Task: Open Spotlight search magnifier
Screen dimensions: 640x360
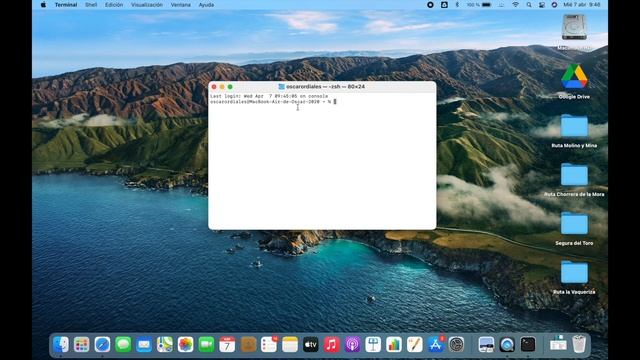Action: click(529, 5)
